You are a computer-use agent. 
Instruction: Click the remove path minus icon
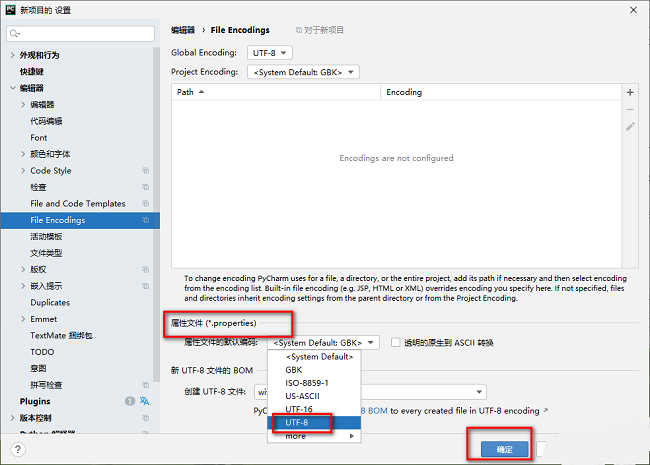tap(630, 109)
